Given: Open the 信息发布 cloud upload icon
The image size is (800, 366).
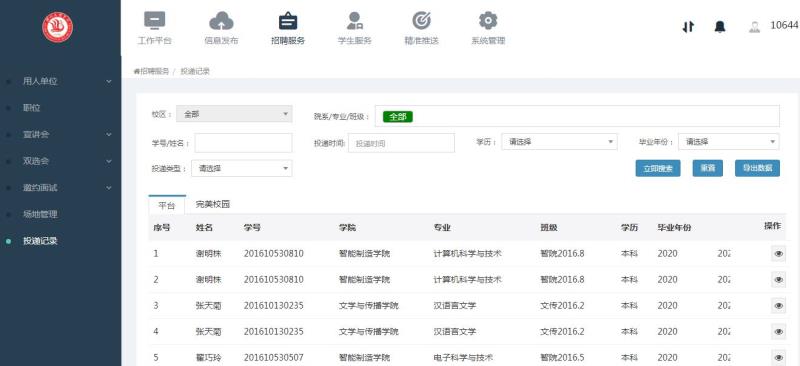Looking at the screenshot, I should (x=221, y=21).
